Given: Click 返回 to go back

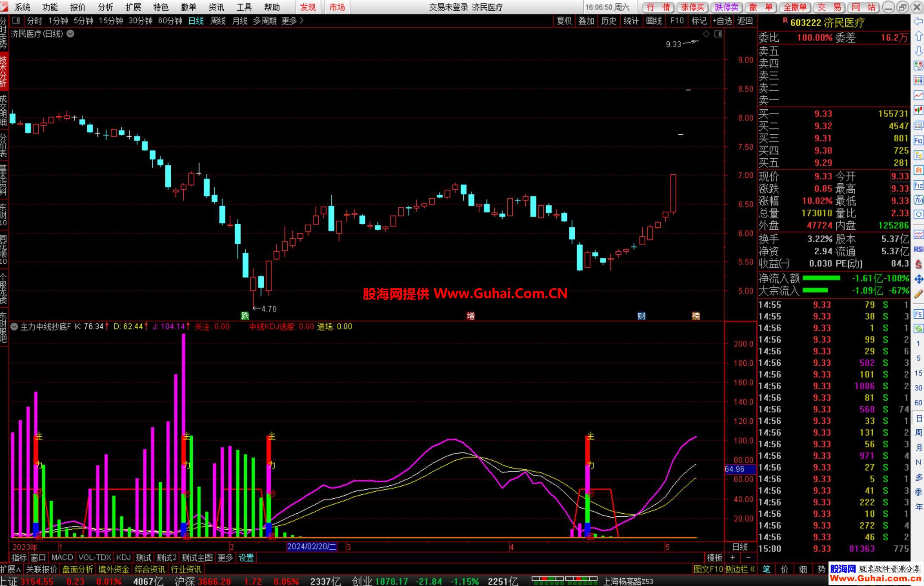Looking at the screenshot, I should 745,20.
